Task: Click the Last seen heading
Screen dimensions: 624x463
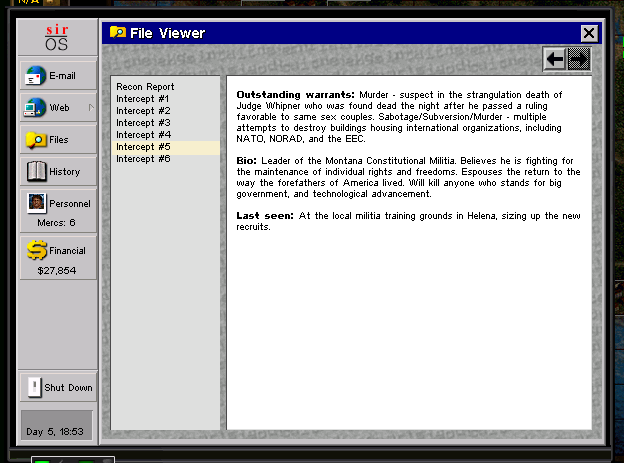Action: click(265, 216)
